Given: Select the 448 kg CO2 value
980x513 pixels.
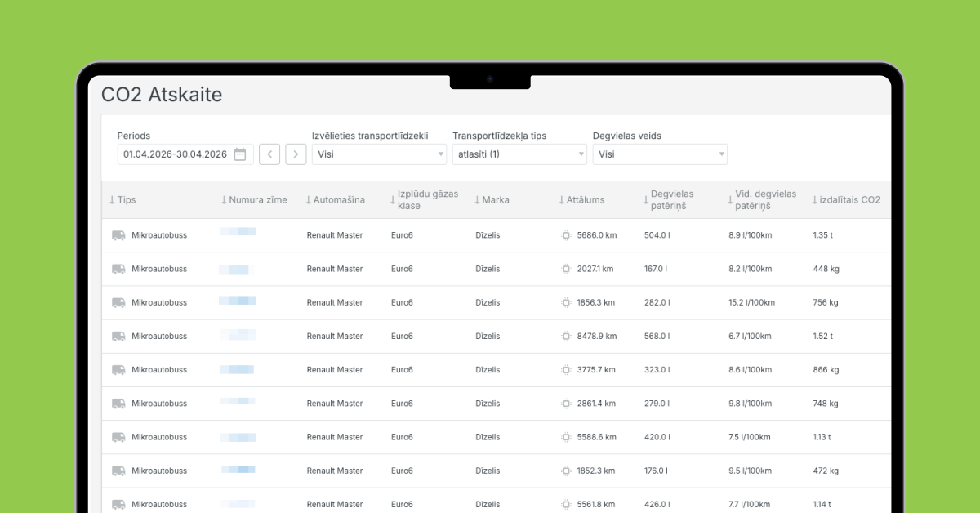Looking at the screenshot, I should 826,269.
